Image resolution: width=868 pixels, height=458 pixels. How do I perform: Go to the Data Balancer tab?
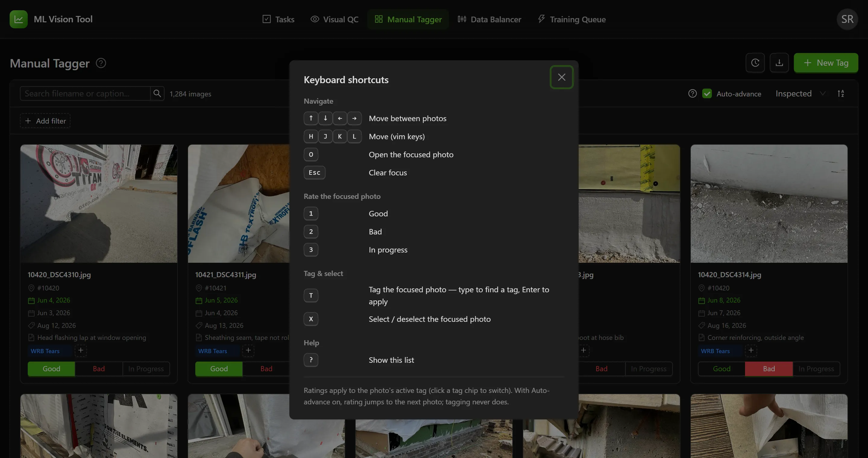pyautogui.click(x=489, y=19)
